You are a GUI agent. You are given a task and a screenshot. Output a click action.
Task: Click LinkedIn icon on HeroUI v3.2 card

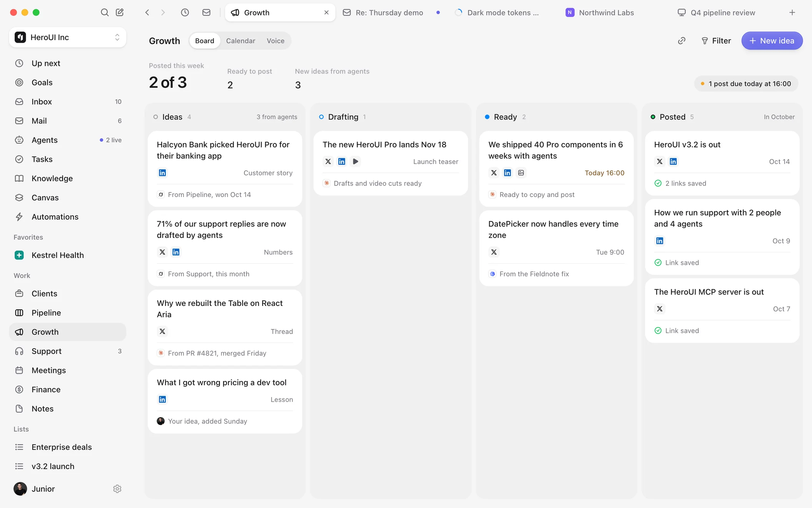click(673, 162)
